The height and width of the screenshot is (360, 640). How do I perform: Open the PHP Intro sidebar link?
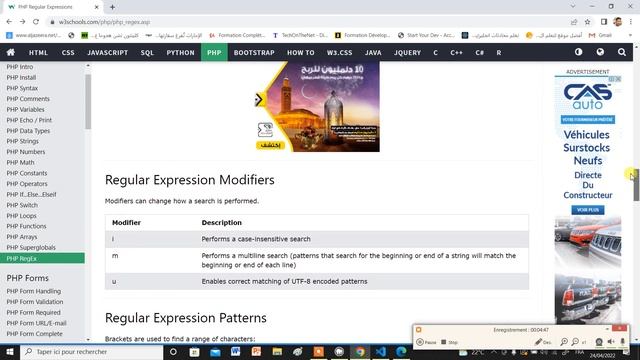(x=20, y=67)
